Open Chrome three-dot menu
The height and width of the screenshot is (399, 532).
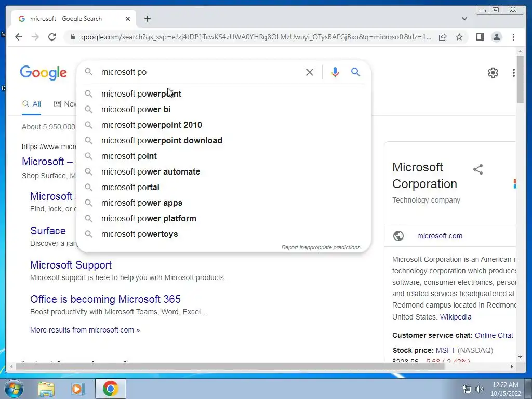(513, 37)
